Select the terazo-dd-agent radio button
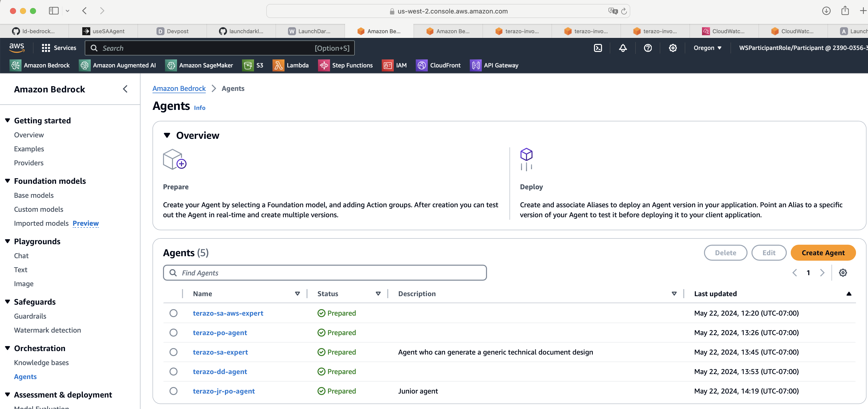 coord(173,372)
